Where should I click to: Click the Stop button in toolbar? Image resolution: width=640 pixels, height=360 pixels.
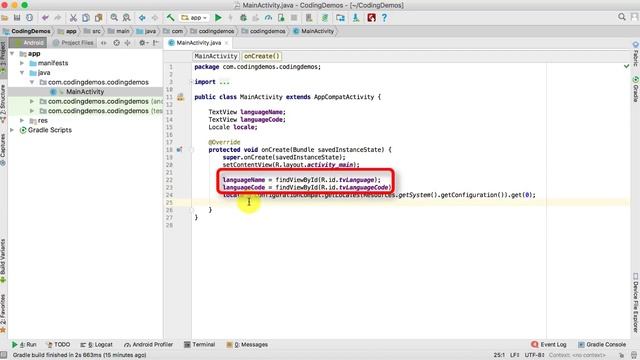tap(293, 18)
